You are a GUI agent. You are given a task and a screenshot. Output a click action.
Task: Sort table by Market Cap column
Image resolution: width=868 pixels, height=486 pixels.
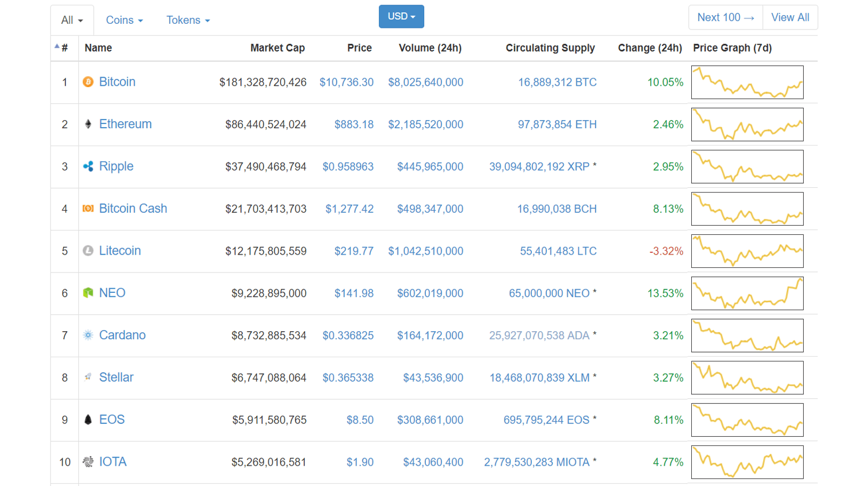pyautogui.click(x=278, y=48)
